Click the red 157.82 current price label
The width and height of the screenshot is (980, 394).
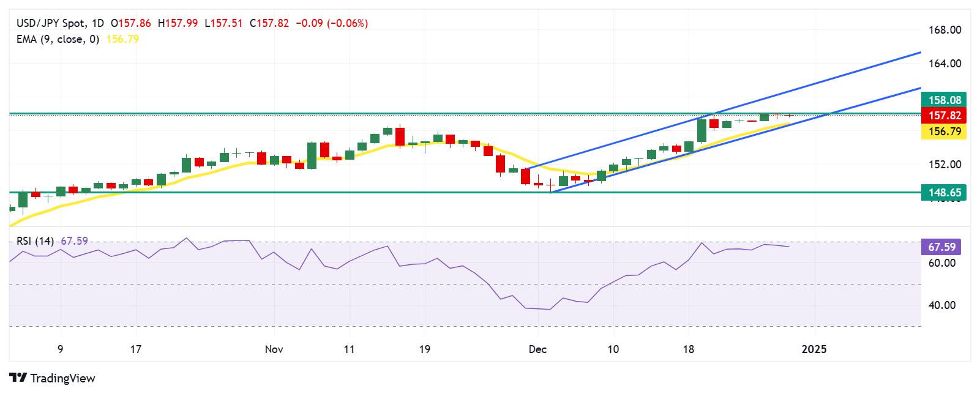(945, 116)
